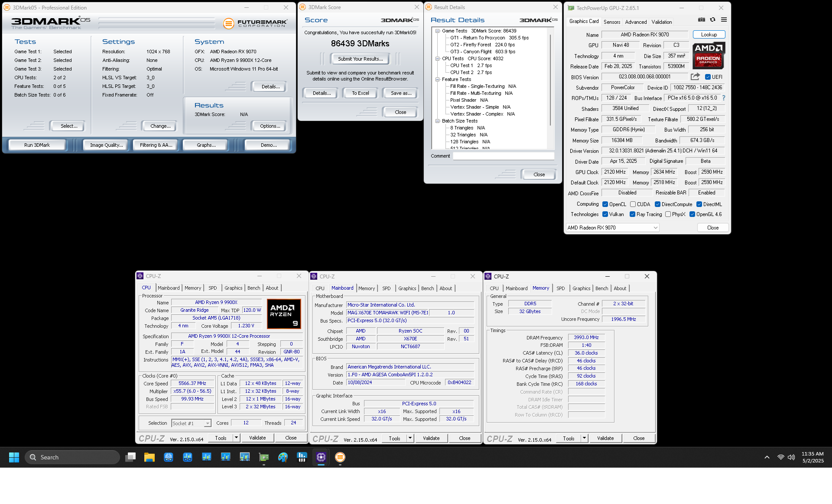Image resolution: width=832 pixels, height=504 pixels.
Task: Open the taskbar clock showing 11:35 AM
Action: (x=812, y=457)
